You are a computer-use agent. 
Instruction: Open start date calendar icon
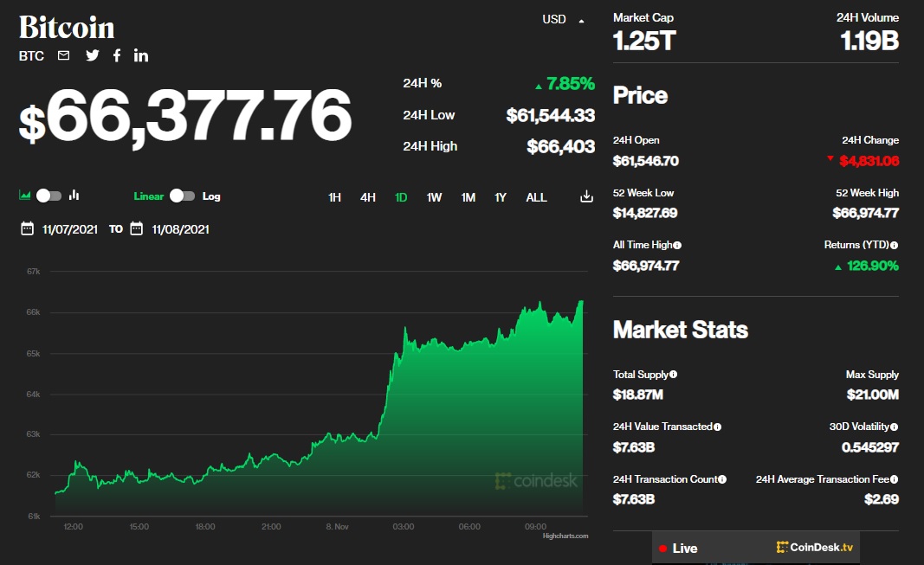point(27,228)
